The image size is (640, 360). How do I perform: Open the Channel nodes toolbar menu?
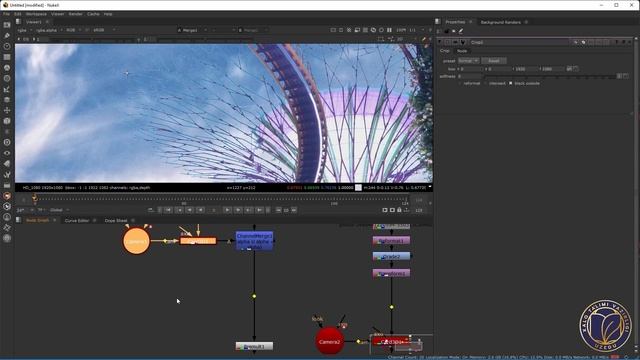point(7,57)
